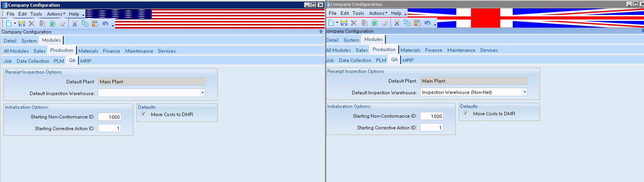Open Edit menu in left window
644x182 pixels.
coord(23,14)
